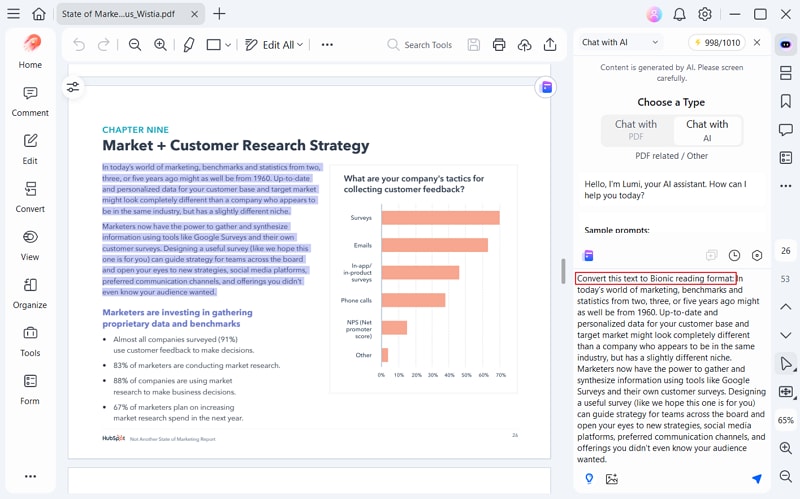Click the floating AI assistant icon on page
Screen dimensions: 800x499
[546, 87]
